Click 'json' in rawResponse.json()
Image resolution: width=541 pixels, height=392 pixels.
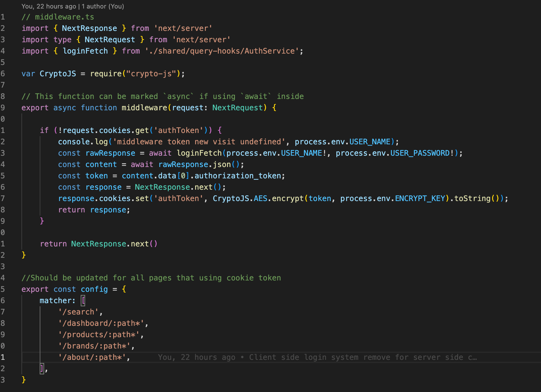[x=222, y=164]
